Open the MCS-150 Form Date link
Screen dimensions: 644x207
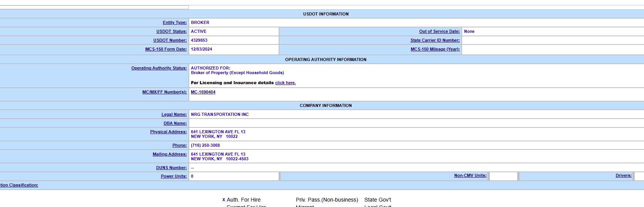[x=166, y=49]
